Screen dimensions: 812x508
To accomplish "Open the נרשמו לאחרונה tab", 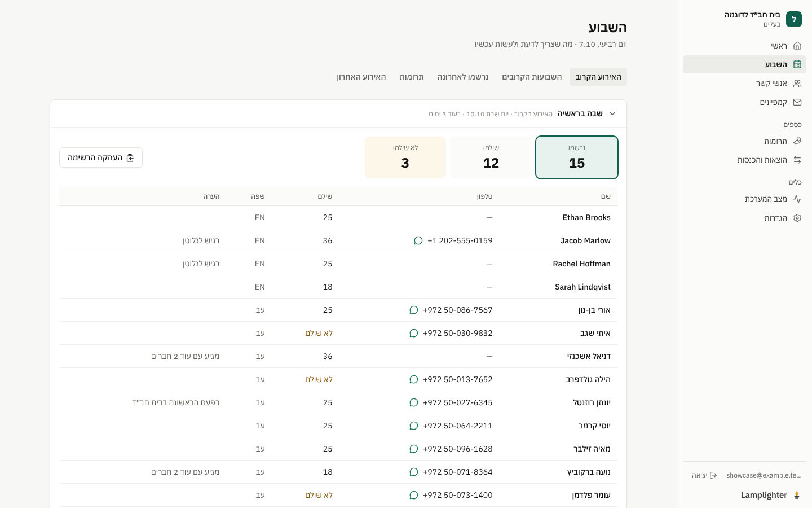I will tap(463, 77).
